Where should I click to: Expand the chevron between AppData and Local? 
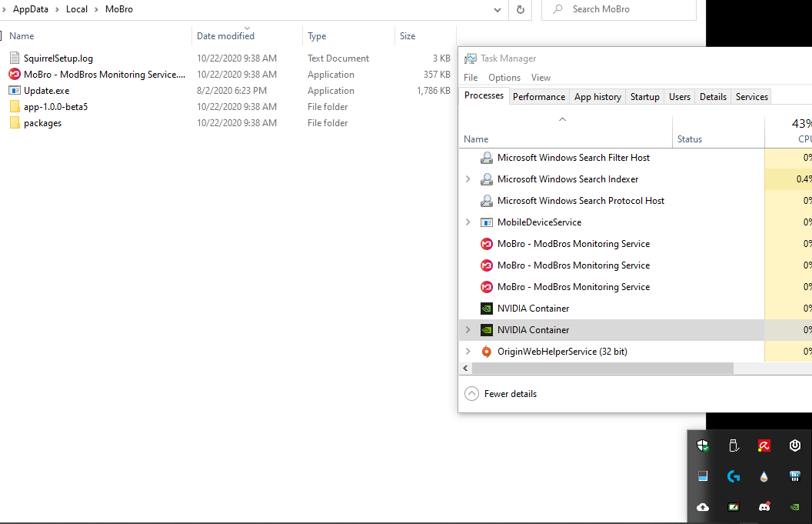(57, 9)
